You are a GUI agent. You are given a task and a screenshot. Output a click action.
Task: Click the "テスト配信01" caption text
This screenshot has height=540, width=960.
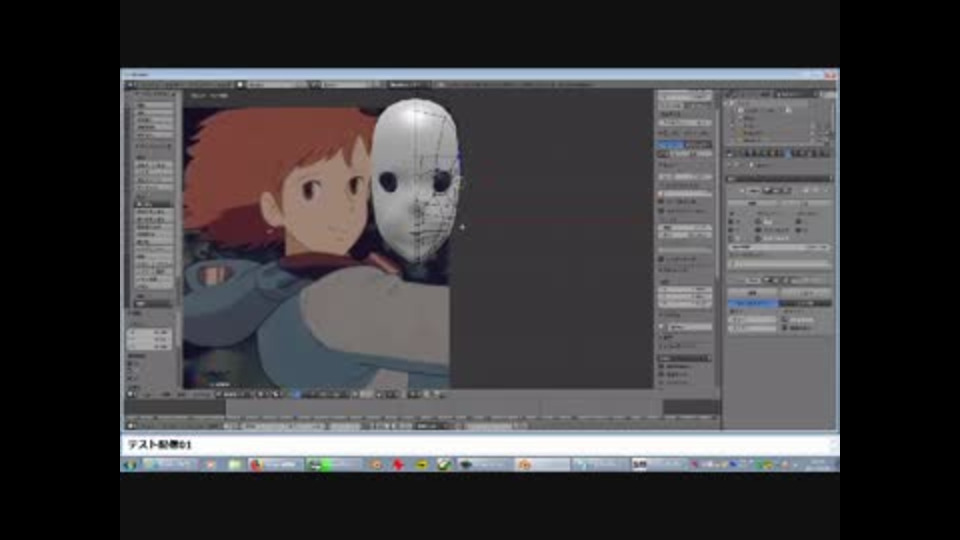tap(160, 444)
